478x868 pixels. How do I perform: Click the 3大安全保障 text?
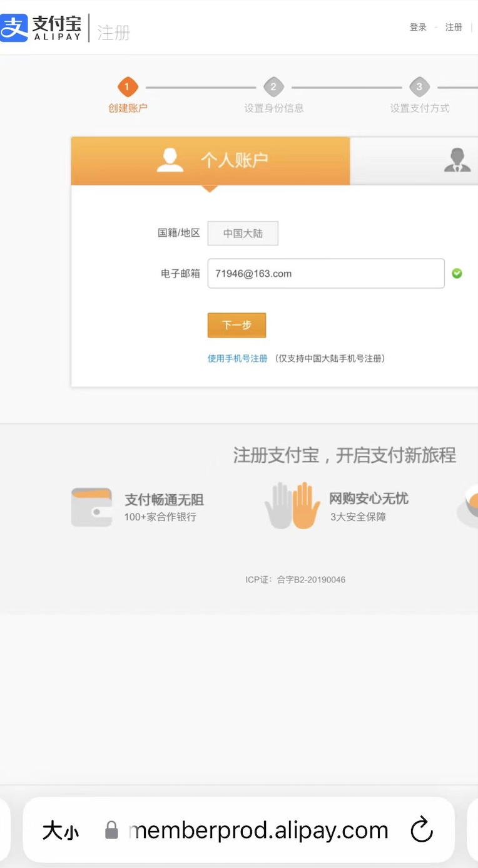coord(358,517)
